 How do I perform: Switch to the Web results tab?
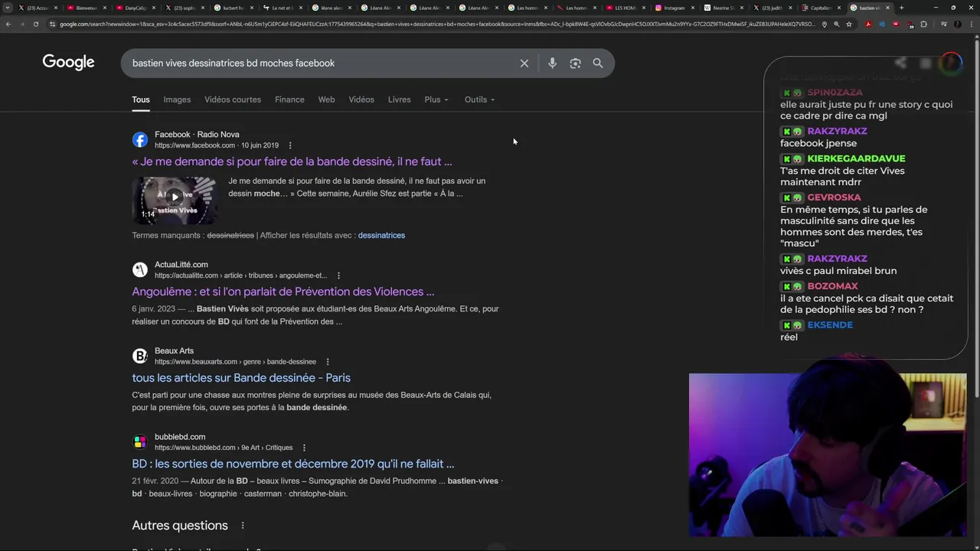(326, 99)
